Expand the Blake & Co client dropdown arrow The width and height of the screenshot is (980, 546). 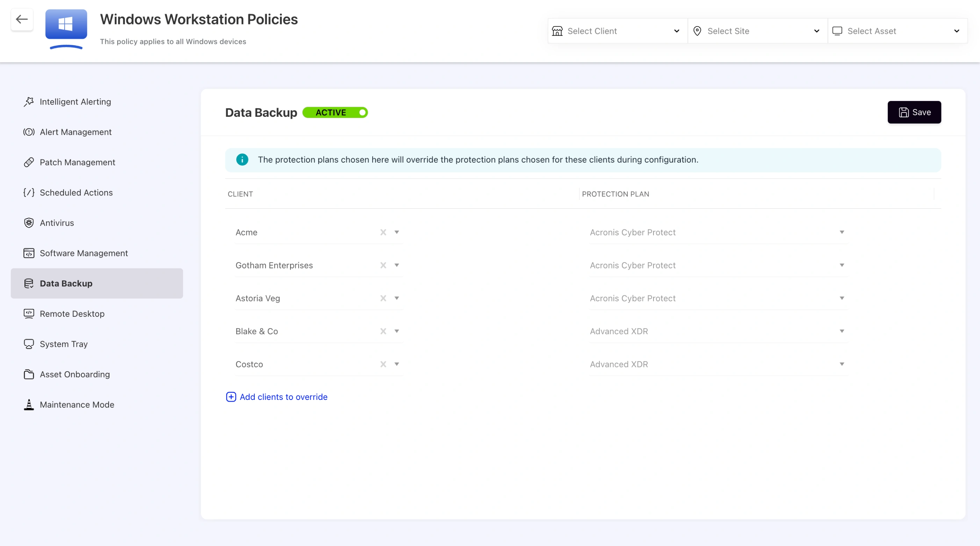[x=397, y=331]
